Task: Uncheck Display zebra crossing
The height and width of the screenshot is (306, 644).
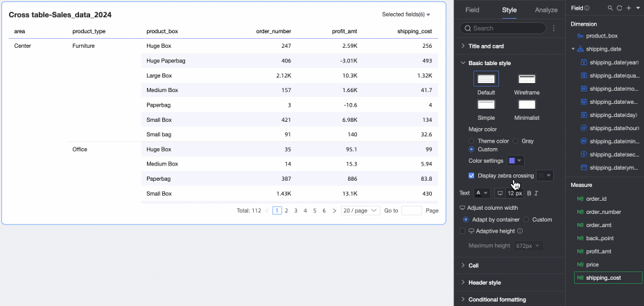Action: coord(472,176)
